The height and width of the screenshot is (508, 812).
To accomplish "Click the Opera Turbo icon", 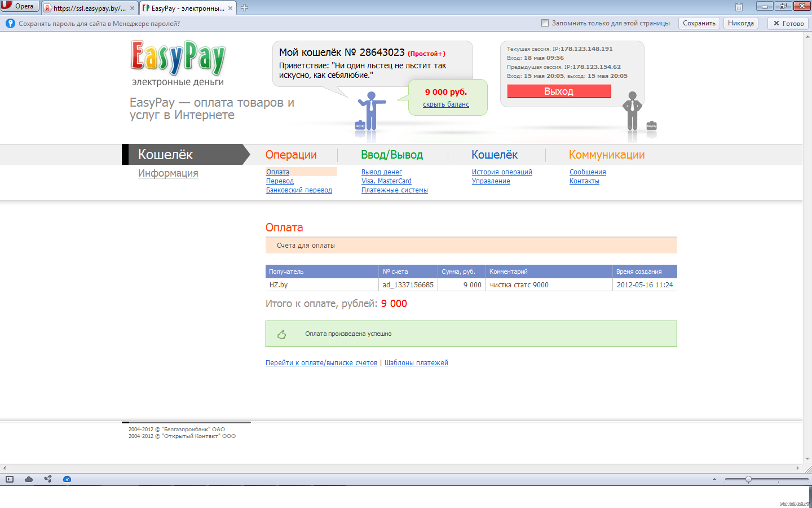I will (x=67, y=479).
